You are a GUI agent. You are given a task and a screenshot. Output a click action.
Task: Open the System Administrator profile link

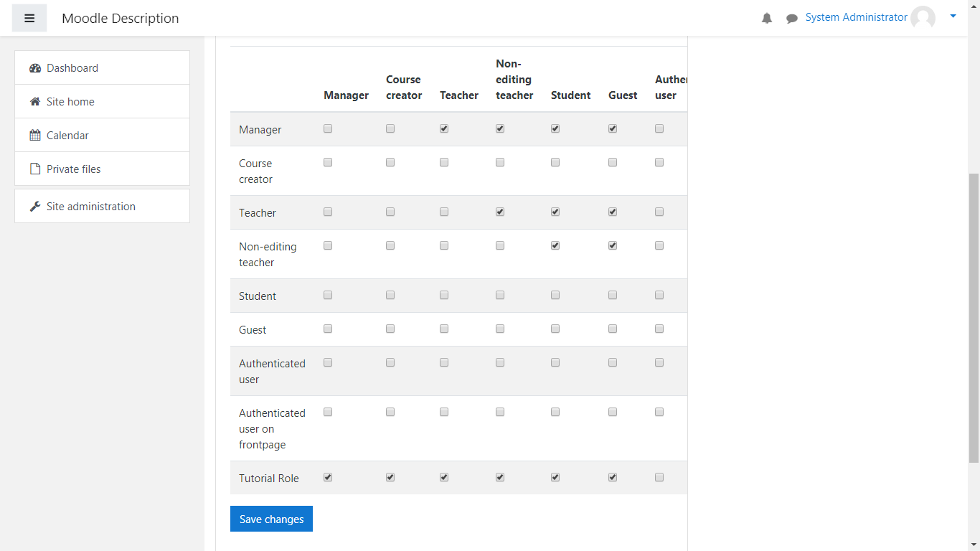[x=856, y=17]
